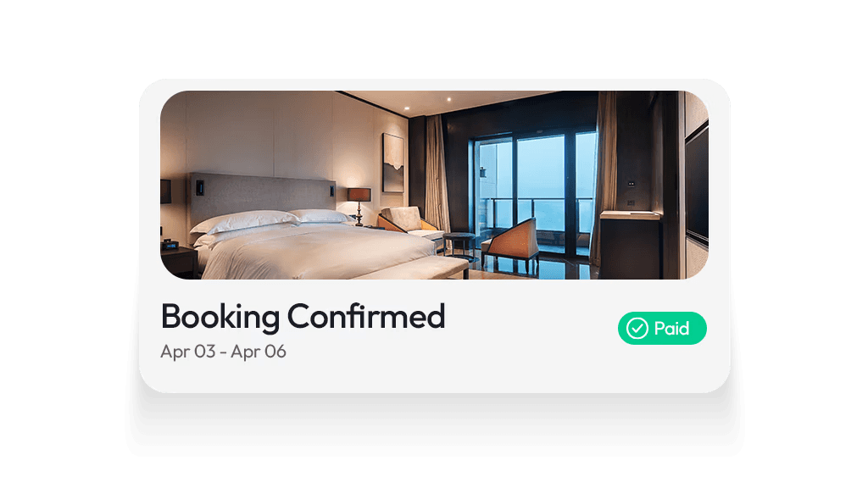This screenshot has height=482, width=868.
Task: Click the checkmark circle icon in Paid badge
Action: pyautogui.click(x=637, y=328)
